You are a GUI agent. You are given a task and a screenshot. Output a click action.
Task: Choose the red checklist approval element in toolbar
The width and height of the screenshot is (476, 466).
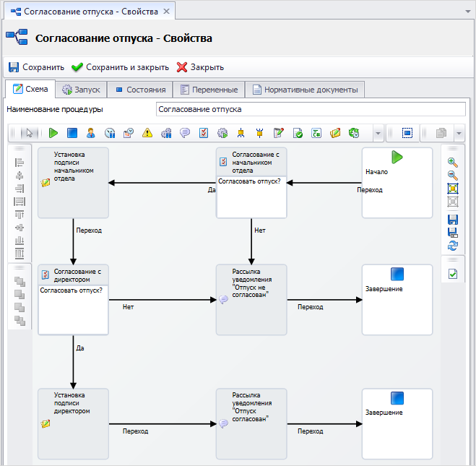pyautogui.click(x=204, y=133)
